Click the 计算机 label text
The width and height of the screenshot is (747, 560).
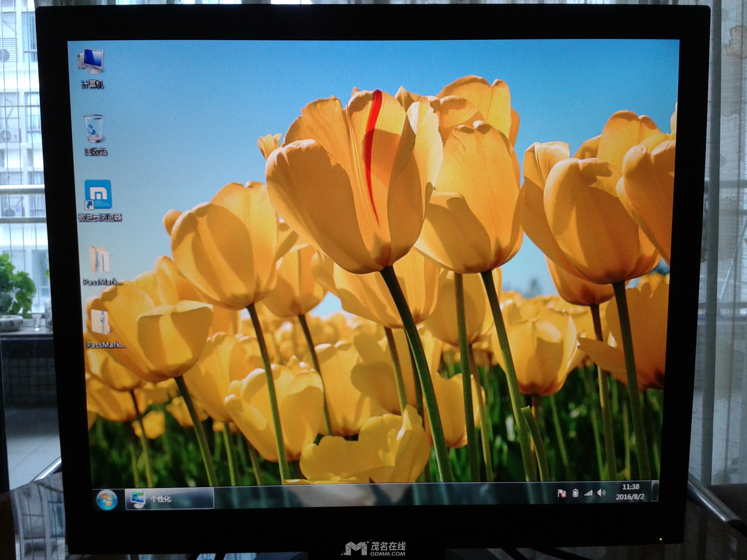point(92,84)
